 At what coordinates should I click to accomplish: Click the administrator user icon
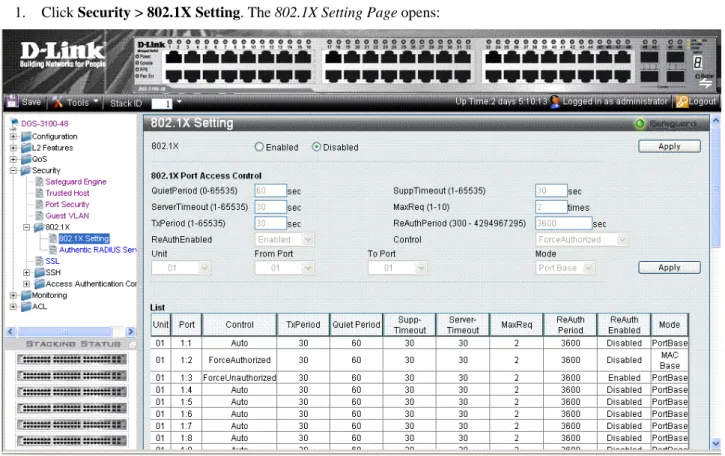(x=555, y=101)
